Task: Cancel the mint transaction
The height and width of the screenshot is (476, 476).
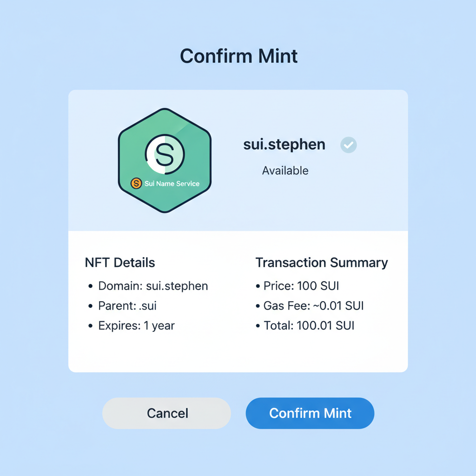Action: point(167,413)
